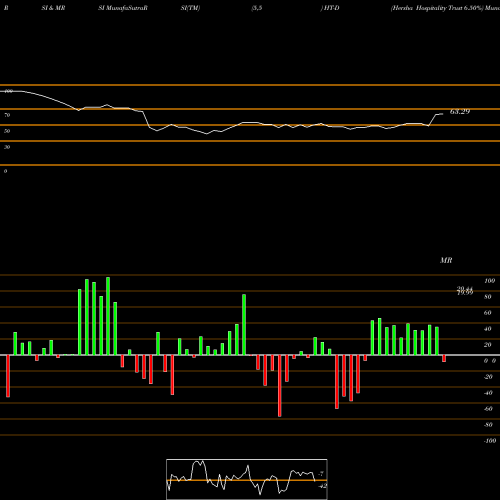This screenshot has width=500, height=500.
Task: Open the mini overview chart thumbnail
Action: 247,479
